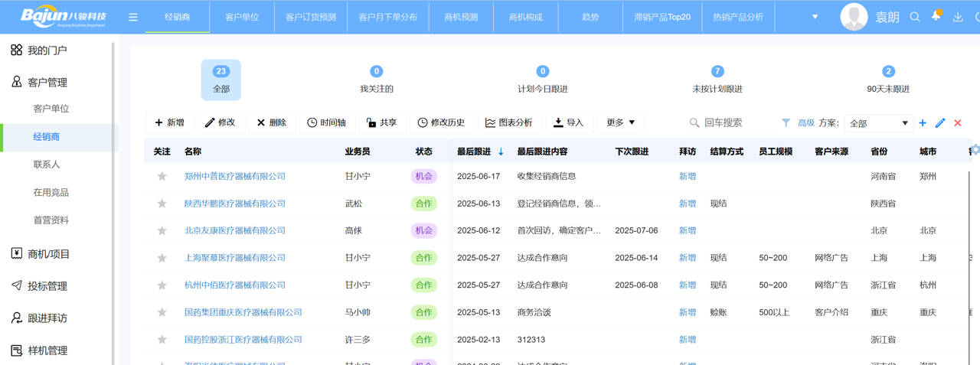This screenshot has width=980, height=365.
Task: Open the 方案 dropdown showing 全部
Action: point(878,123)
